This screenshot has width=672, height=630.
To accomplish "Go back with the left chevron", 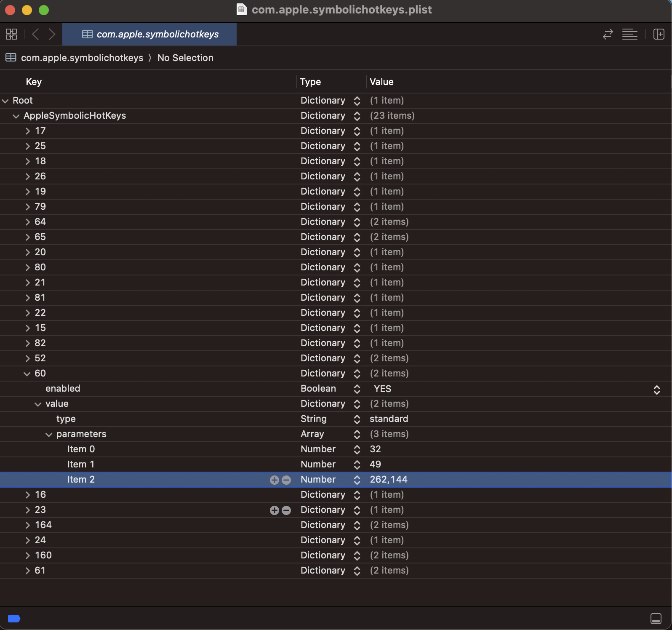I will (x=36, y=34).
